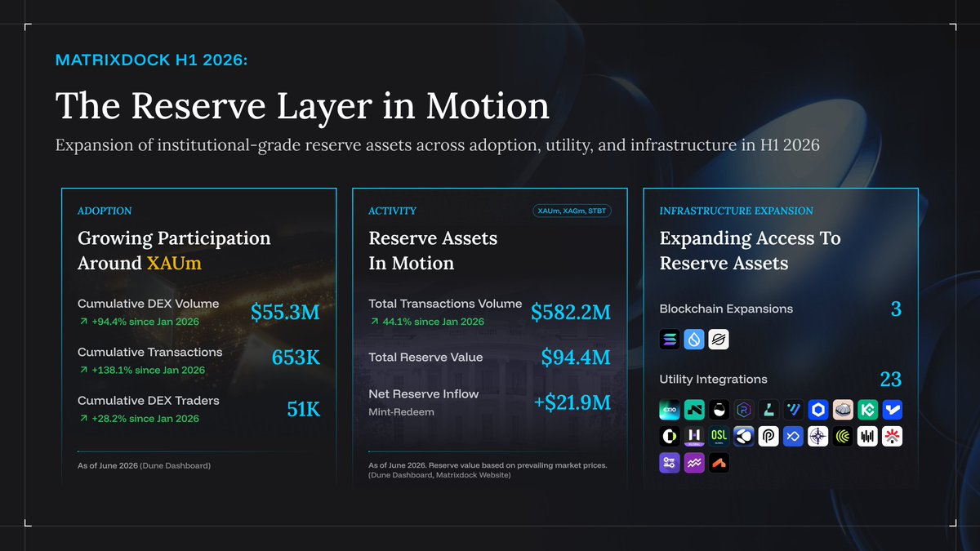Viewport: 980px width, 551px height.
Task: Click the compass rose logo
Action: 818,437
